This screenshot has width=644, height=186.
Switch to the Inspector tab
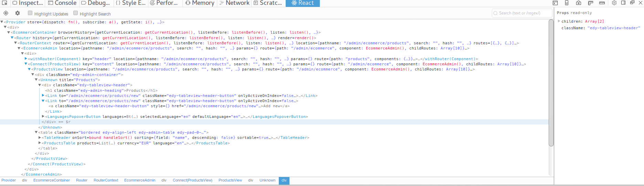click(28, 3)
